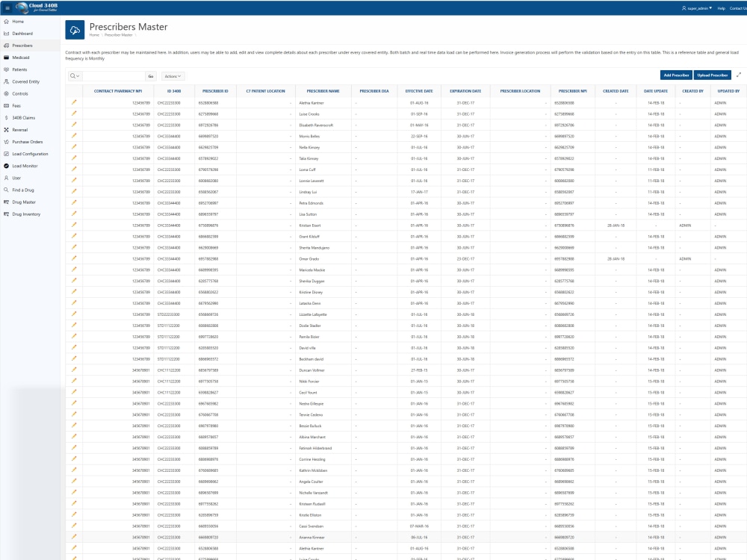Use Find a Drug search icon
747x560 pixels.
[7, 190]
